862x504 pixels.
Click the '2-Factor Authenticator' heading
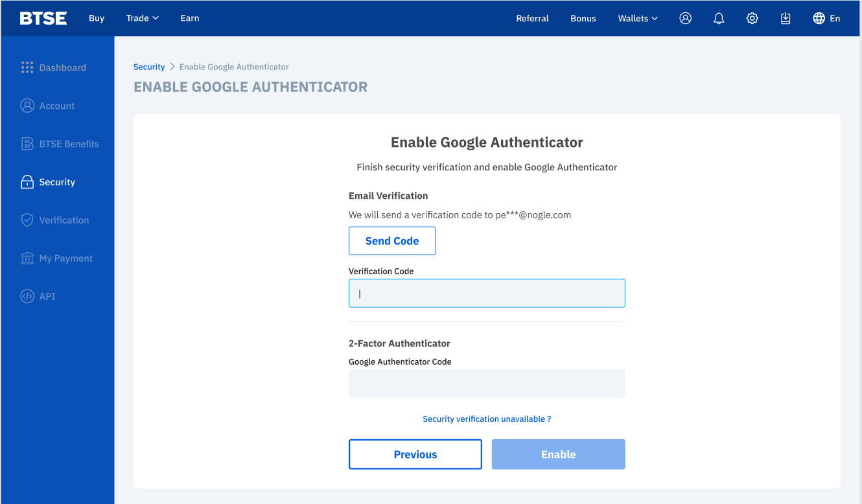click(x=399, y=343)
